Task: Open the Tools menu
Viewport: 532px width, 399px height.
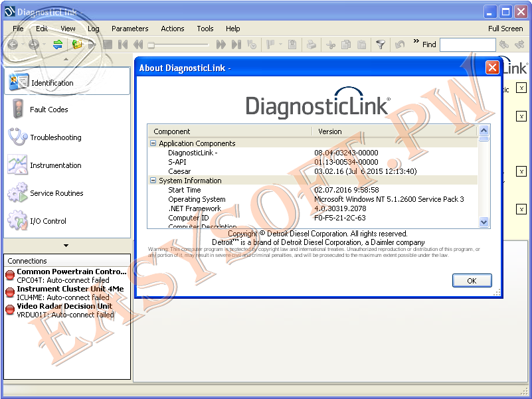Action: pyautogui.click(x=205, y=29)
